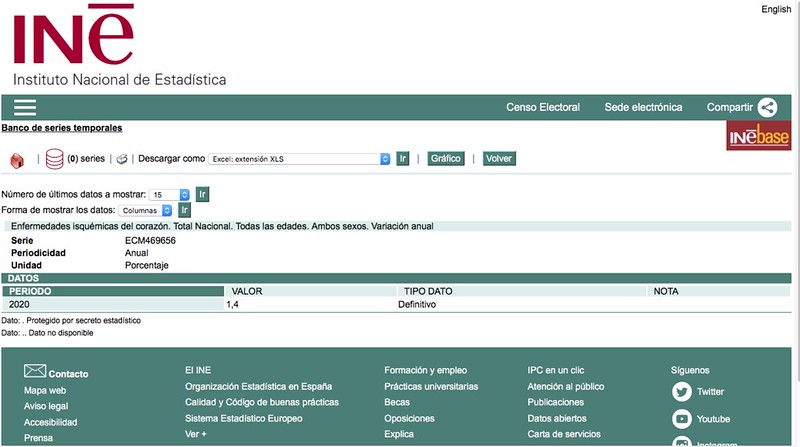Open Censo Electoral menu item
This screenshot has width=800, height=447.
point(543,107)
